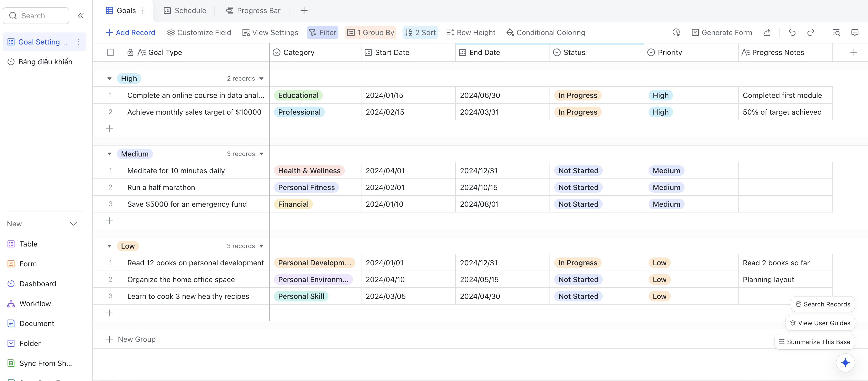Click the Summarize This Base button
Image resolution: width=868 pixels, height=381 pixels.
(x=814, y=342)
